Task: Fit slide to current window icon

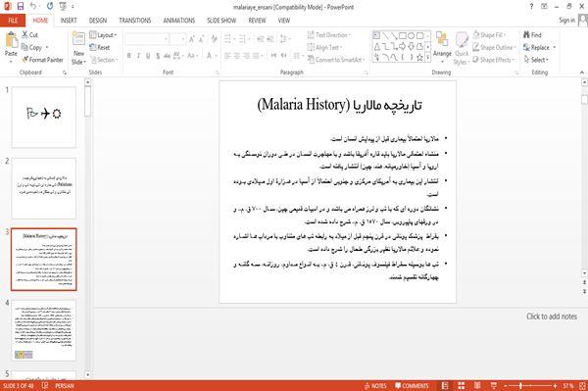Action: [x=583, y=386]
